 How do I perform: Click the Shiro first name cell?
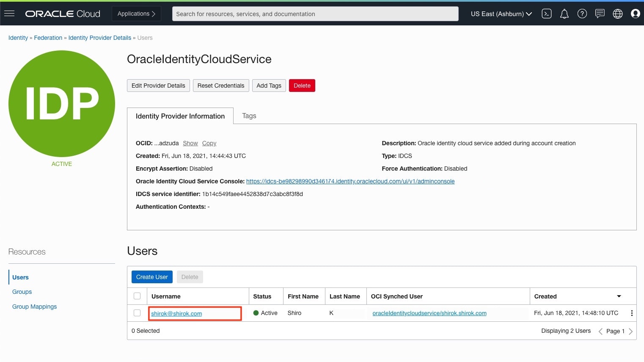294,313
